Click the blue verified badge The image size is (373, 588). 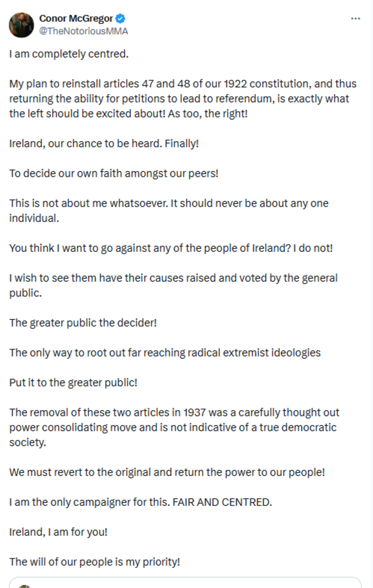[121, 18]
